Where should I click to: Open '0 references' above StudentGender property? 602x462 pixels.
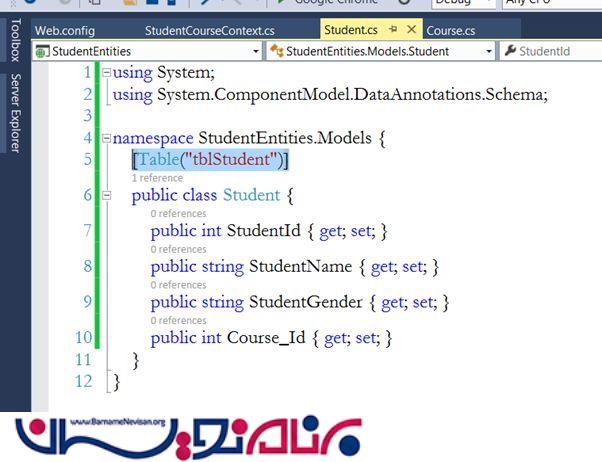tap(178, 285)
